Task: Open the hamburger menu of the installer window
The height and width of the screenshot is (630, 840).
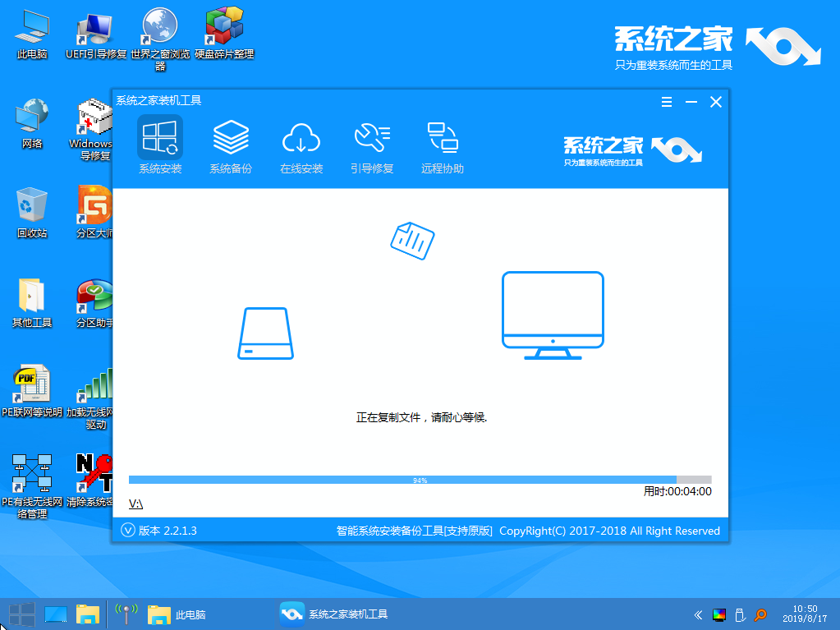Action: [x=666, y=102]
